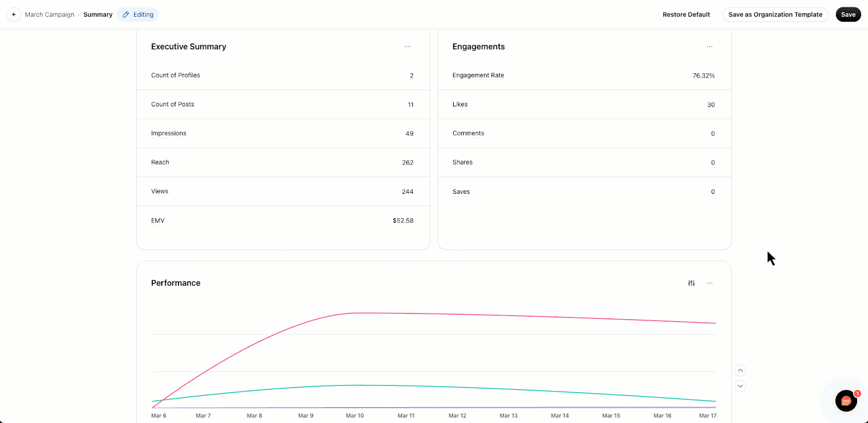The image size is (868, 423).
Task: Click the back arrow button
Action: tap(14, 15)
